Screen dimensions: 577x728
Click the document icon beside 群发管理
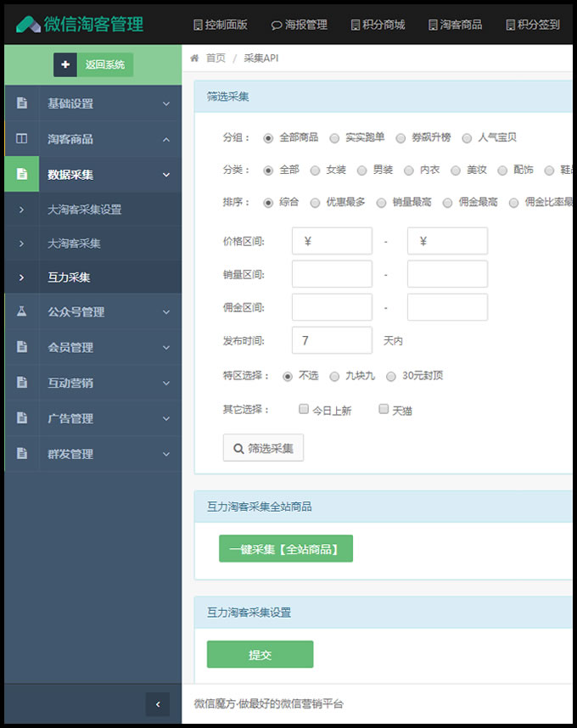[x=22, y=453]
